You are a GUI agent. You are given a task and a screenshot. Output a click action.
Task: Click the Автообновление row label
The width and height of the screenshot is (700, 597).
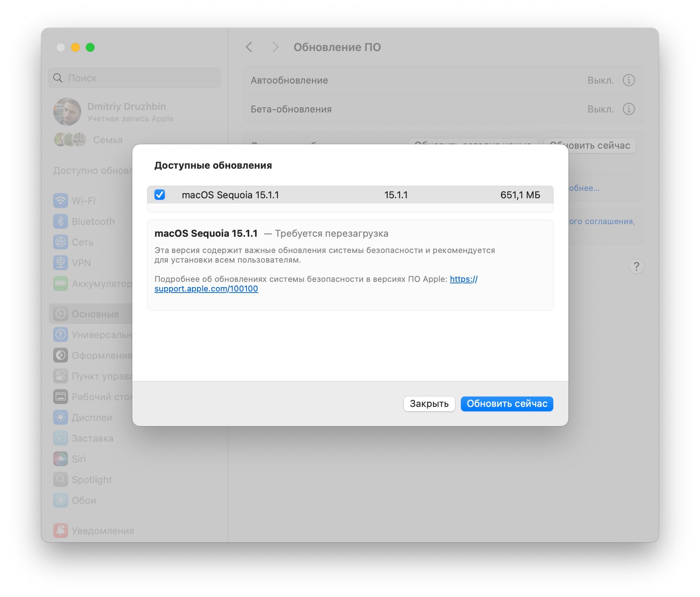(x=289, y=80)
